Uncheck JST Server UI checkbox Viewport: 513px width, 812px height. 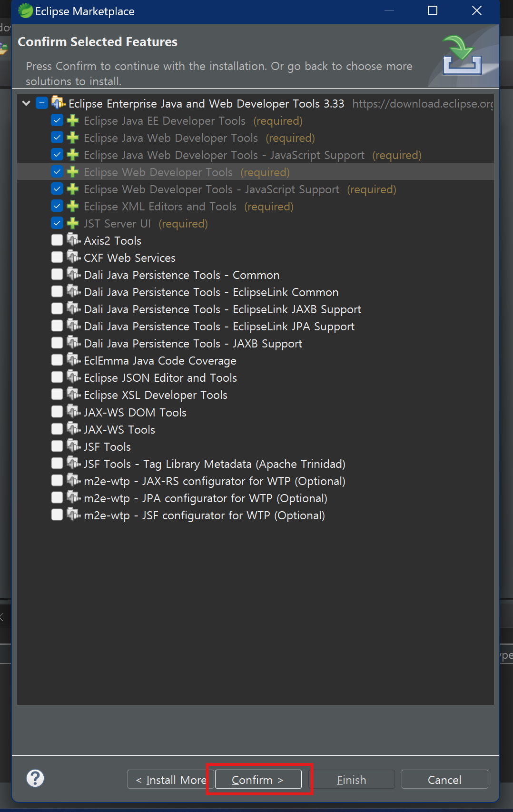click(x=57, y=223)
